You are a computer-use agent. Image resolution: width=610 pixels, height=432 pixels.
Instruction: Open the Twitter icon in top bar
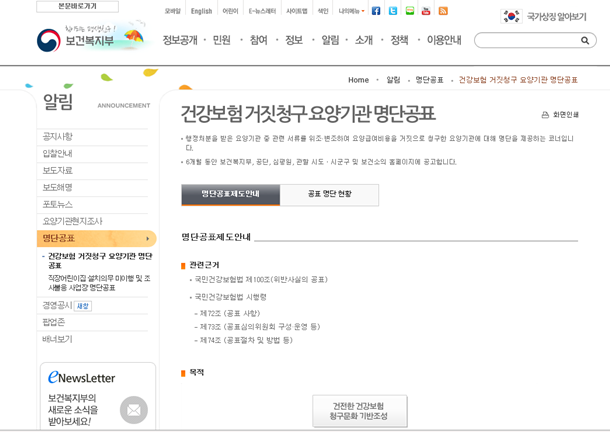point(393,11)
